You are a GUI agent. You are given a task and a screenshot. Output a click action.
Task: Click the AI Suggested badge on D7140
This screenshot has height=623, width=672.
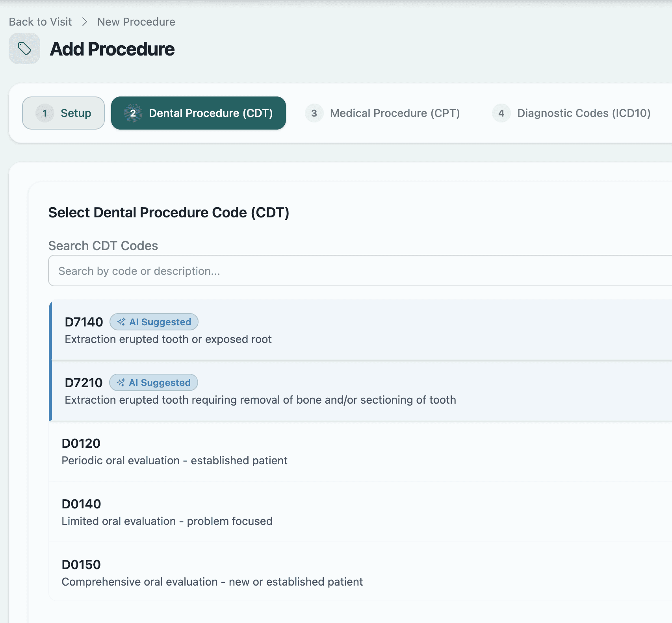coord(154,322)
